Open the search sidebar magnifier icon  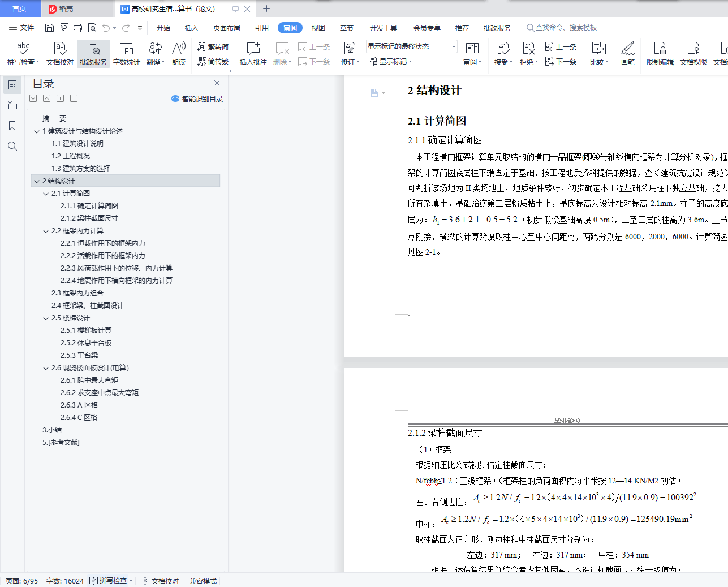[x=12, y=146]
